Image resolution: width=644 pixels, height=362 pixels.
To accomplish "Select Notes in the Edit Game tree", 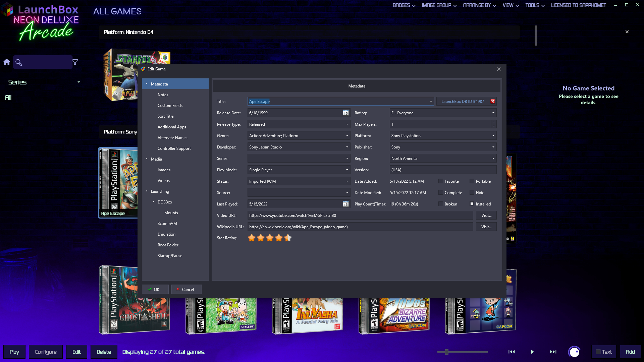I will 163,95.
